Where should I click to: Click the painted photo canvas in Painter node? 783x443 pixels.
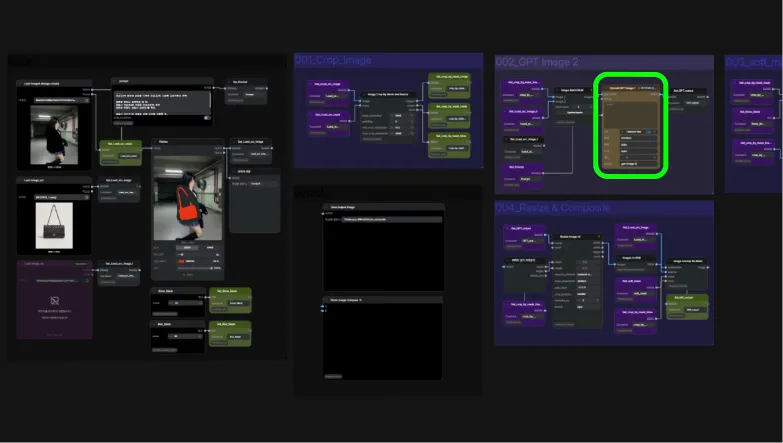click(x=187, y=198)
